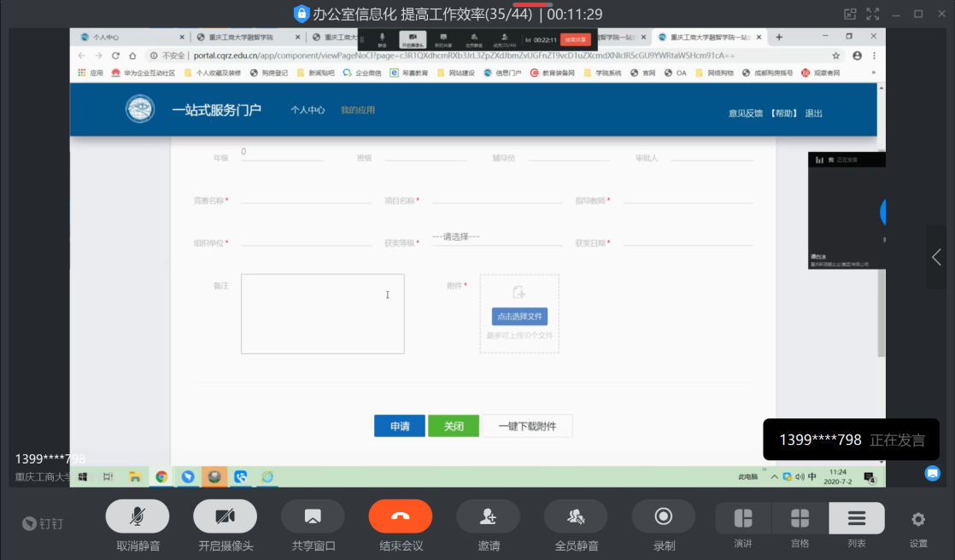Click inside the 备注 remarks text box
The height and width of the screenshot is (560, 955).
pos(322,313)
